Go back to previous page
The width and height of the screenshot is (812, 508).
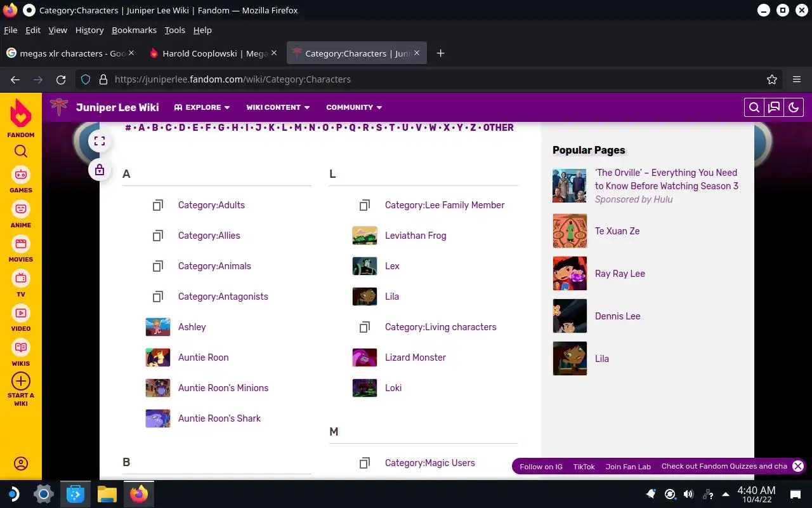(x=15, y=79)
